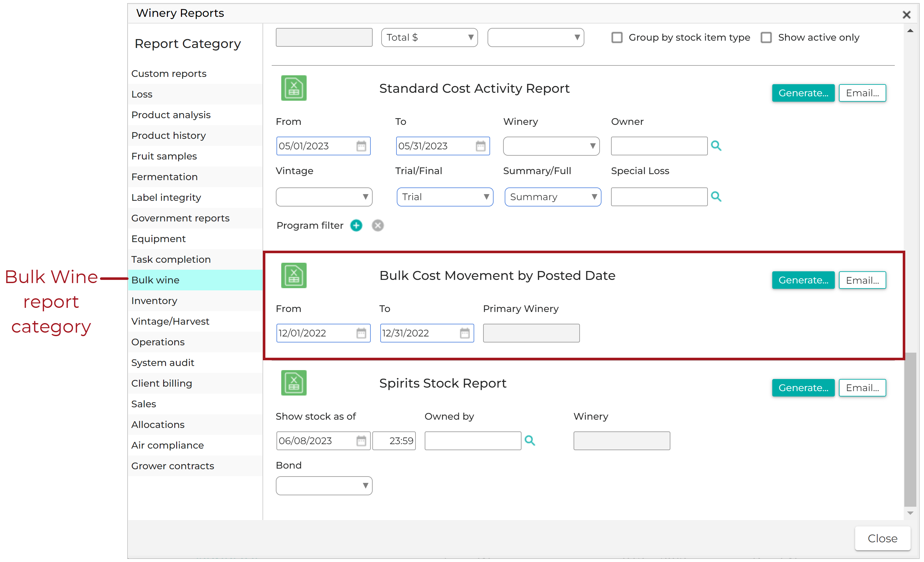Open calendar for Show stock as of date
924x562 pixels.
(x=361, y=440)
